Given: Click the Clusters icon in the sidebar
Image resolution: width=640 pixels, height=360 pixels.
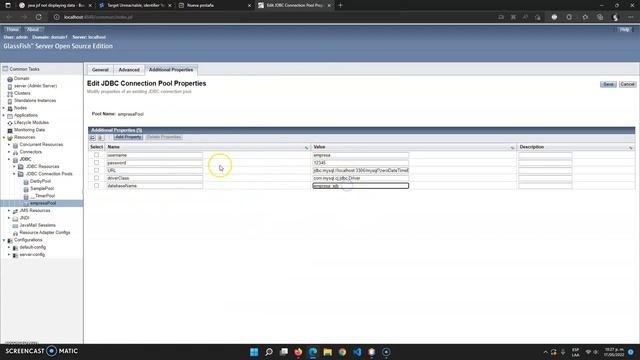Looking at the screenshot, I should point(10,93).
